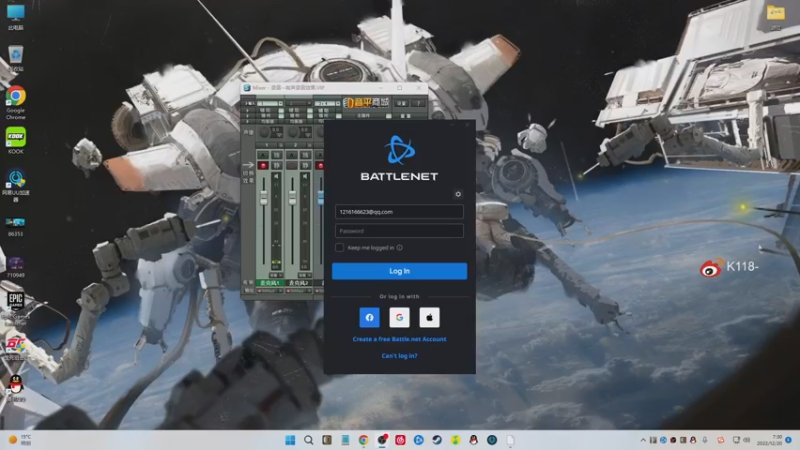The image size is (800, 450).
Task: Open NetEase Music red icon on taskbar
Action: pos(401,440)
